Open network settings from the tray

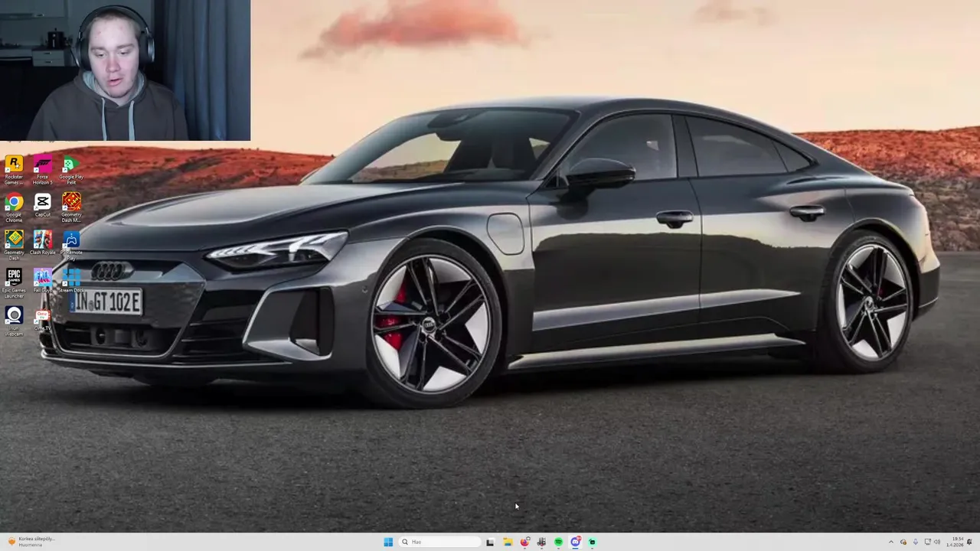(x=928, y=542)
